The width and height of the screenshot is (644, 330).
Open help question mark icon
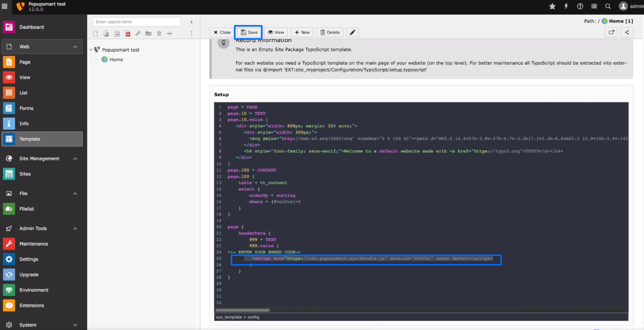point(580,6)
